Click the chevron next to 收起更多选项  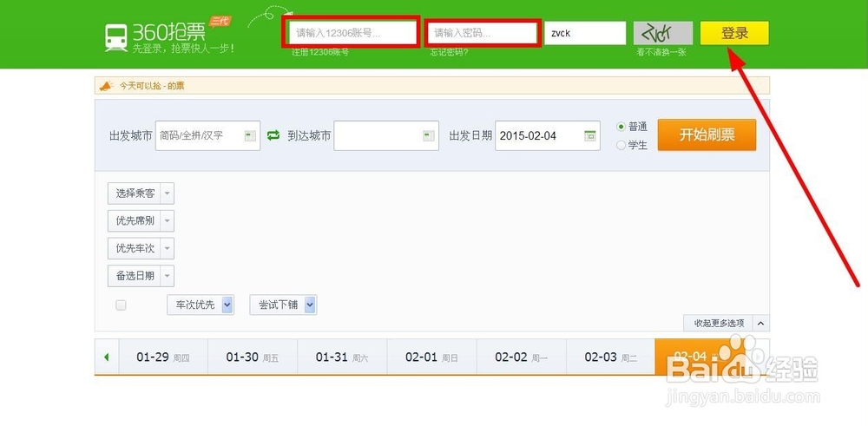[x=760, y=323]
